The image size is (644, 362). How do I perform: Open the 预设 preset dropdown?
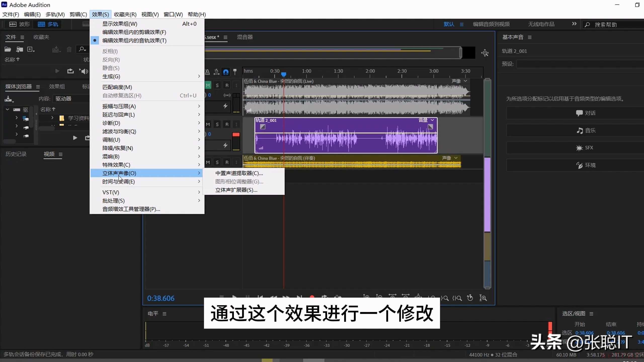579,64
